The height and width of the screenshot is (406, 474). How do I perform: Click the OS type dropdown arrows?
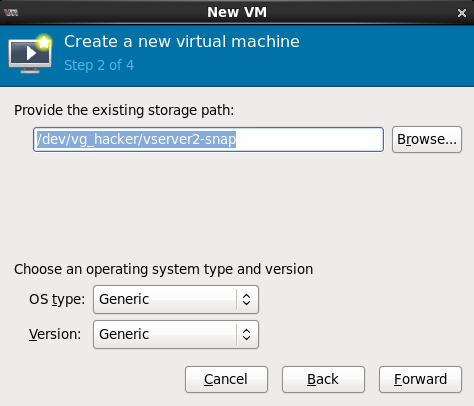pos(246,299)
